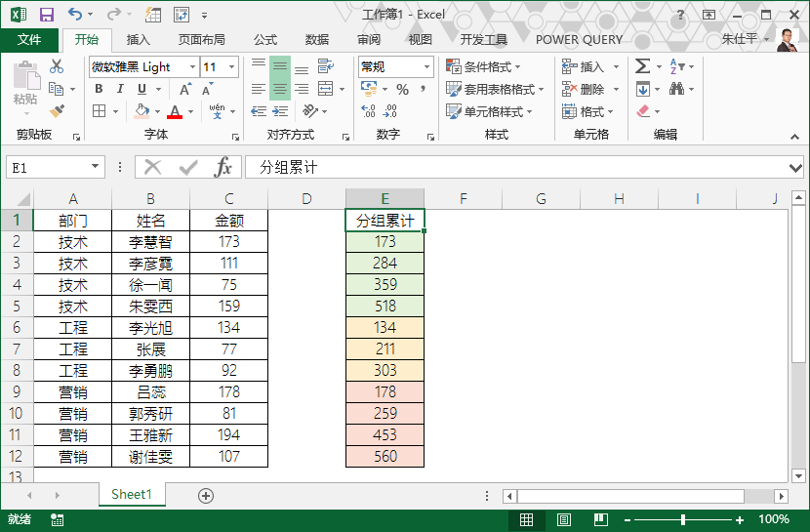Toggle Bold formatting
This screenshot has width=810, height=532.
click(x=99, y=90)
